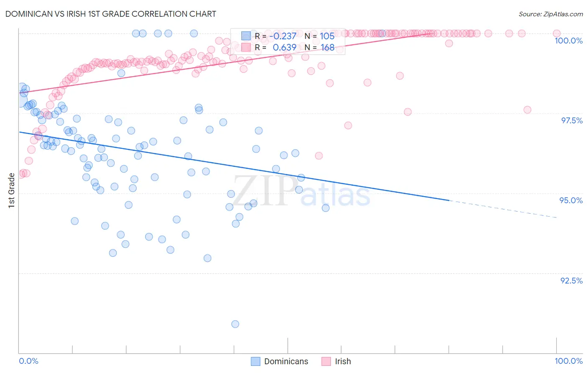Open the Source: ZipAtlas.com link
The image size is (588, 373).
pos(551,14)
